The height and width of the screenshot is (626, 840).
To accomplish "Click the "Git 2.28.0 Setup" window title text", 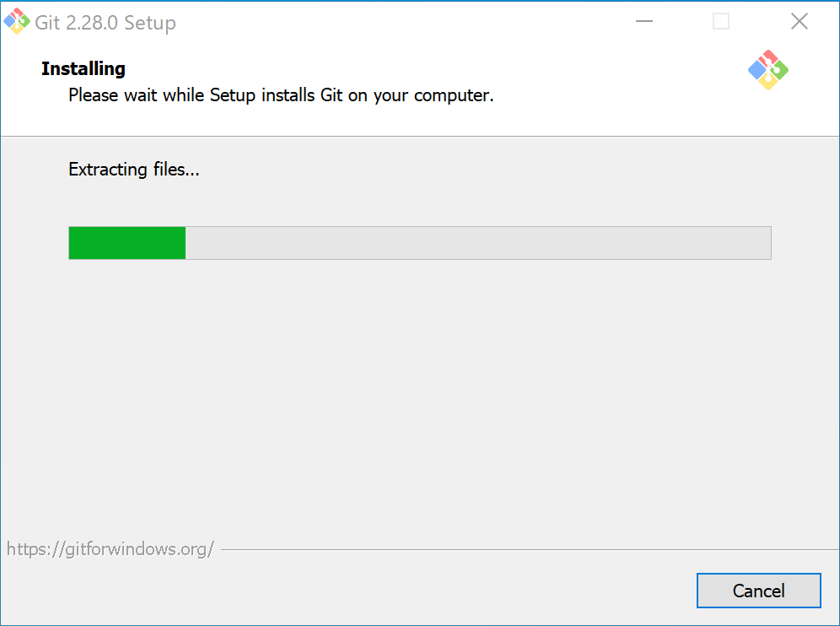I will point(105,23).
